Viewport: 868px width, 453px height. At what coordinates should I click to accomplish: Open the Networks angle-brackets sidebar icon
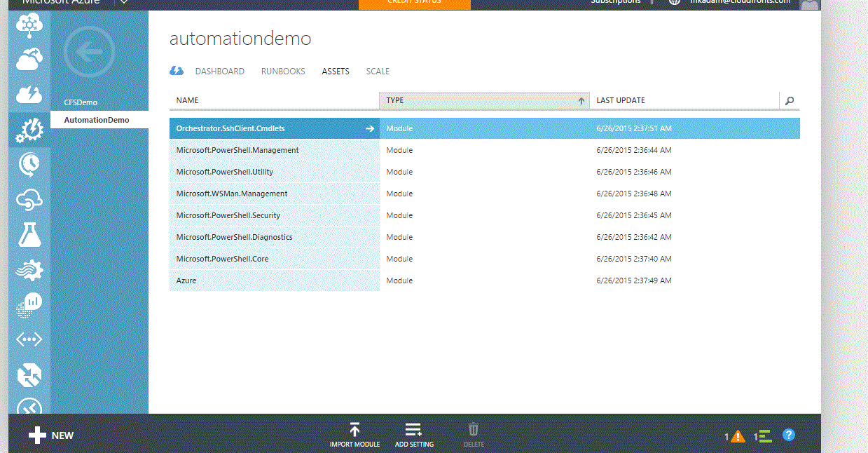pyautogui.click(x=29, y=339)
